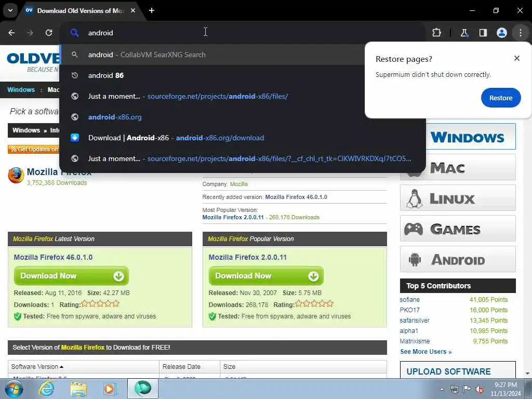The image size is (532, 399).
Task: Toggle the side panel icon
Action: point(483,33)
